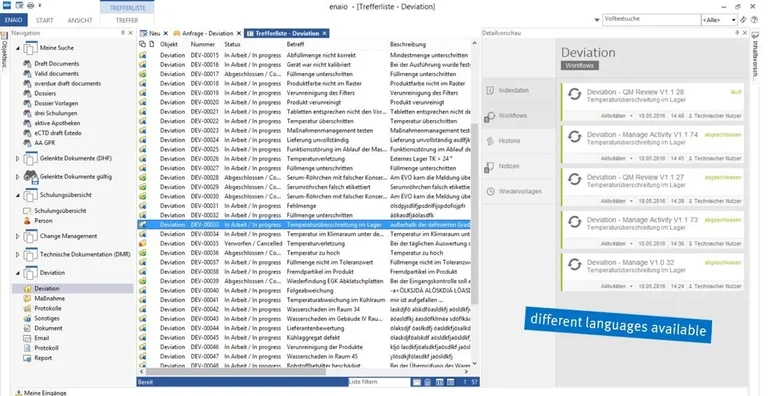Expand the Gelenkte Dokumente gültig node

pos(18,177)
